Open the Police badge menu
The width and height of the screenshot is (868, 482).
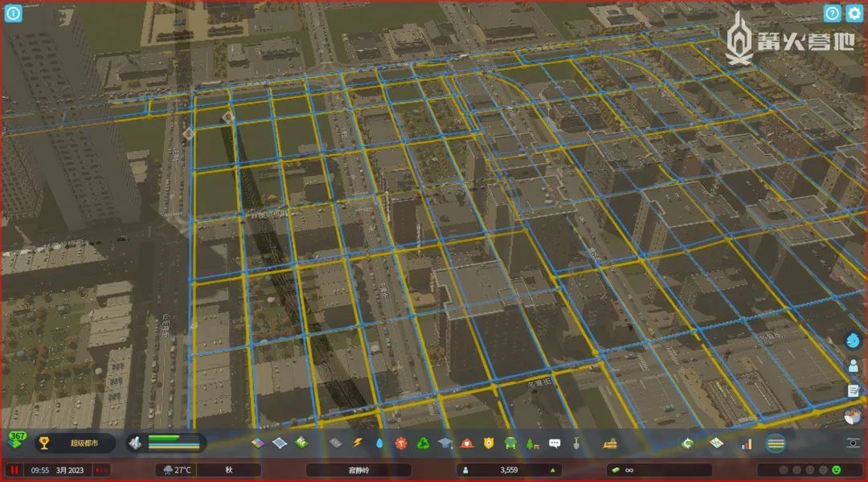489,443
